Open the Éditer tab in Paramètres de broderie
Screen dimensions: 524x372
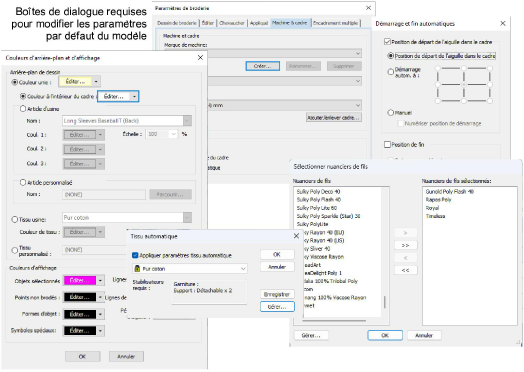click(x=208, y=23)
